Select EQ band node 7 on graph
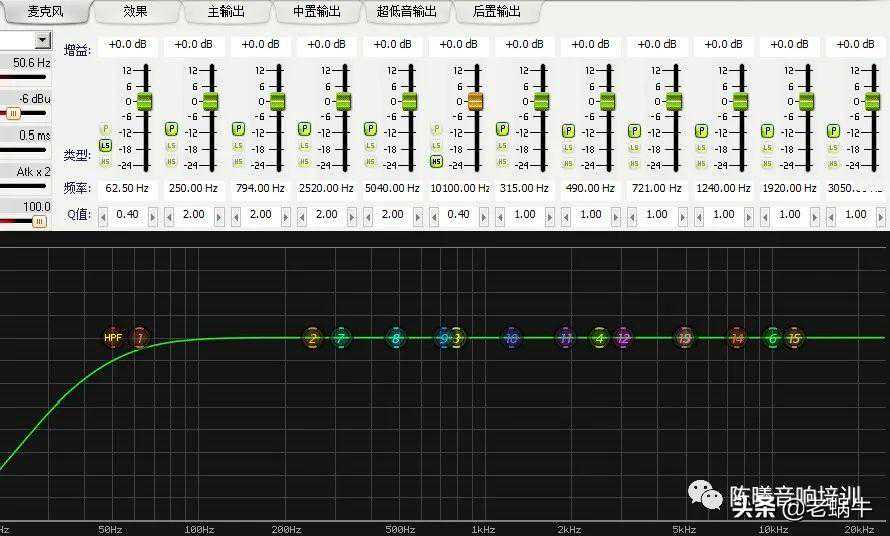This screenshot has height=536, width=890. [341, 339]
